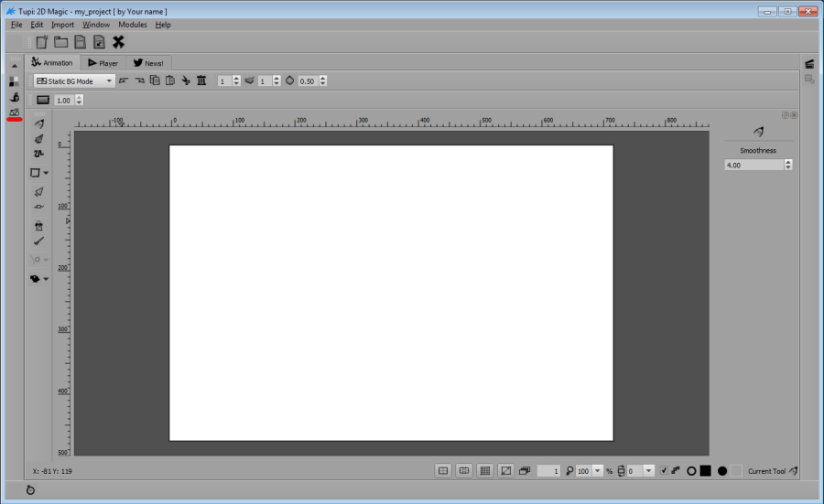This screenshot has width=824, height=504.
Task: Select the Pencil tool in left toolbar
Action: [x=38, y=123]
